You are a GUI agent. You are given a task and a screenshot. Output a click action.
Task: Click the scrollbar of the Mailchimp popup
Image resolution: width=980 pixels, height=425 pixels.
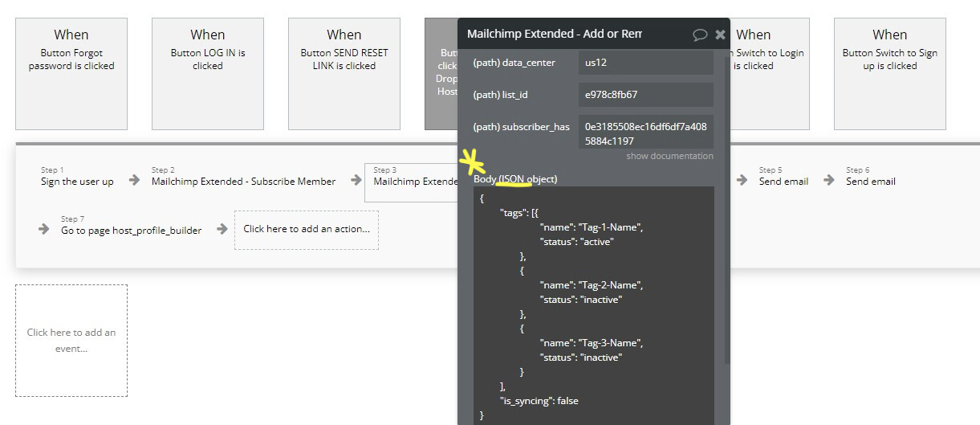click(x=727, y=209)
